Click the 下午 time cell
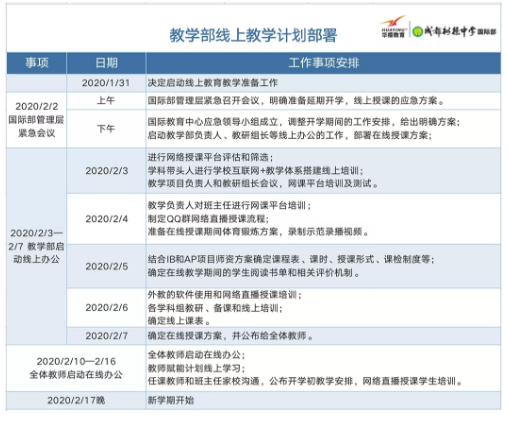This screenshot has height=424, width=509. pos(106,128)
